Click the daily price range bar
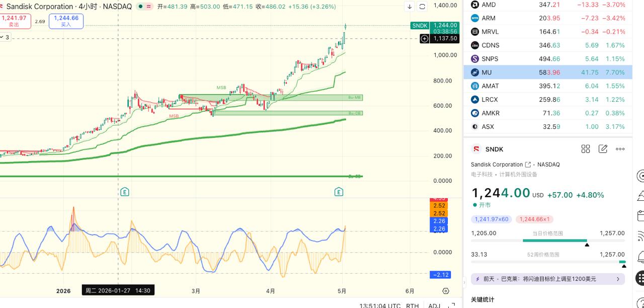This screenshot has width=644, height=308. point(548,241)
